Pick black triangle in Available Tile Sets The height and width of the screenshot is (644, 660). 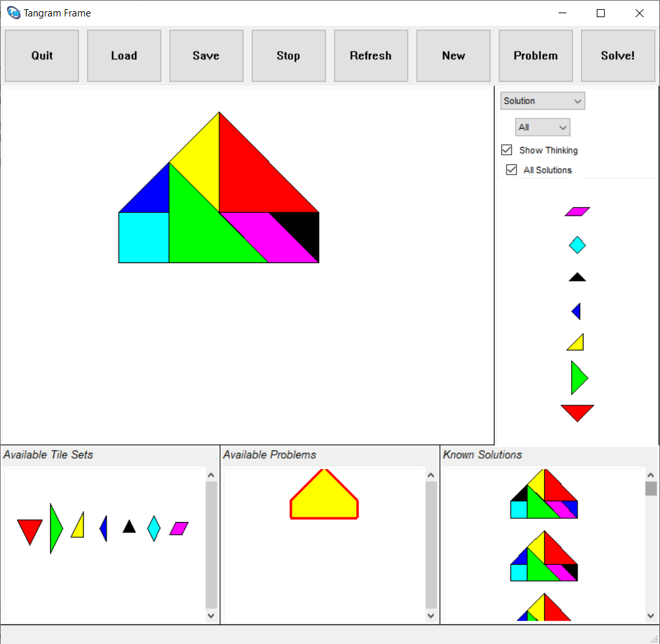129,527
